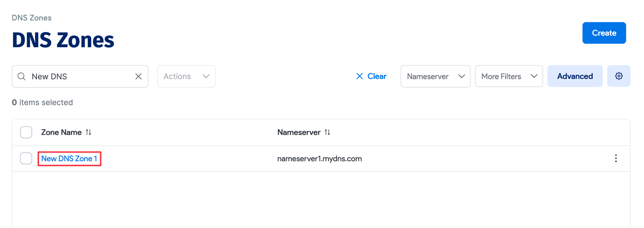Open row actions three-dot menu
This screenshot has width=644, height=228.
[616, 158]
